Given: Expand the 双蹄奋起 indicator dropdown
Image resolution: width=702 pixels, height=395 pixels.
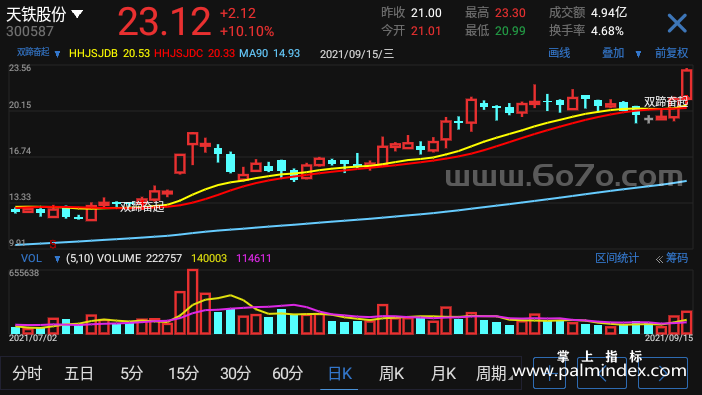Looking at the screenshot, I should click(x=57, y=54).
